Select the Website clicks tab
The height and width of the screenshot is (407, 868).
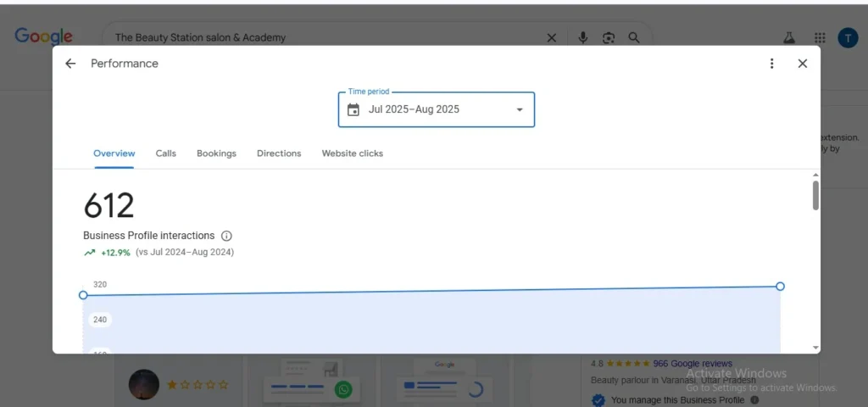click(352, 153)
